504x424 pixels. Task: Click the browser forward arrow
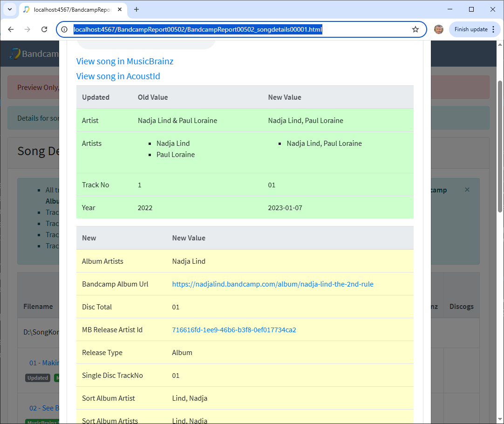click(x=27, y=29)
